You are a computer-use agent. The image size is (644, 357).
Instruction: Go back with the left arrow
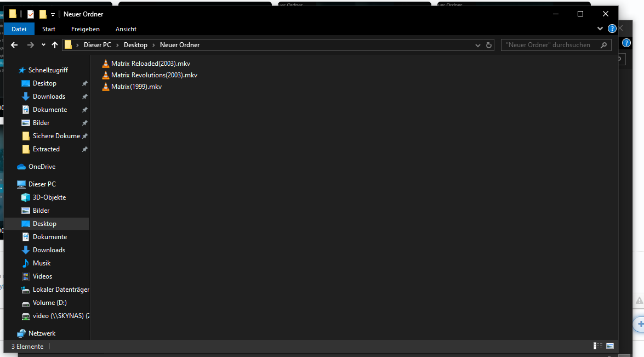pyautogui.click(x=14, y=45)
